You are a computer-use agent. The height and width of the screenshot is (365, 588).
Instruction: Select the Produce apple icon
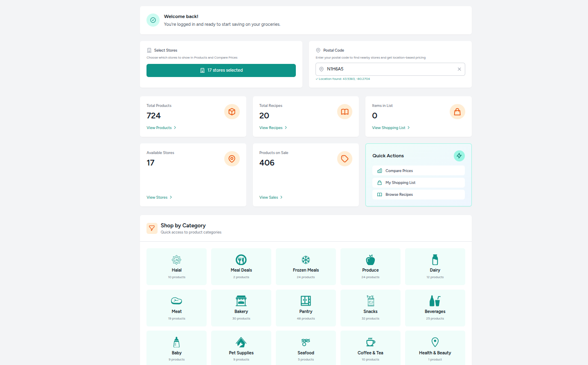[x=370, y=260]
